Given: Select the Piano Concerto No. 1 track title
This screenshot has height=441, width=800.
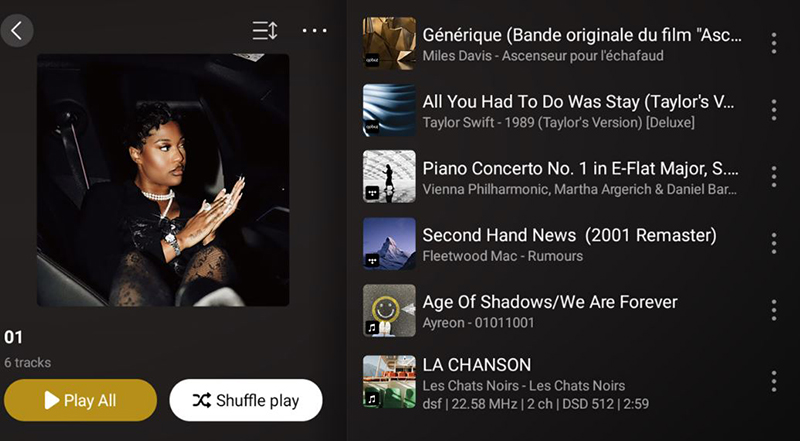Looking at the screenshot, I should (x=581, y=168).
